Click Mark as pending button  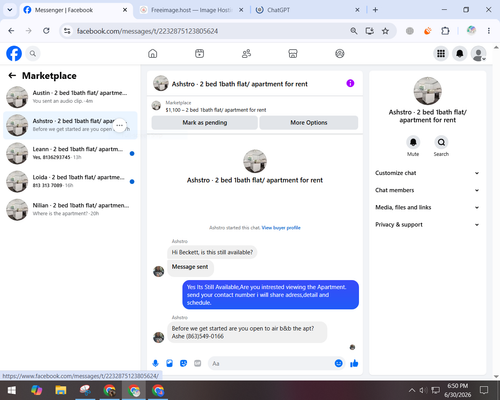click(x=205, y=123)
